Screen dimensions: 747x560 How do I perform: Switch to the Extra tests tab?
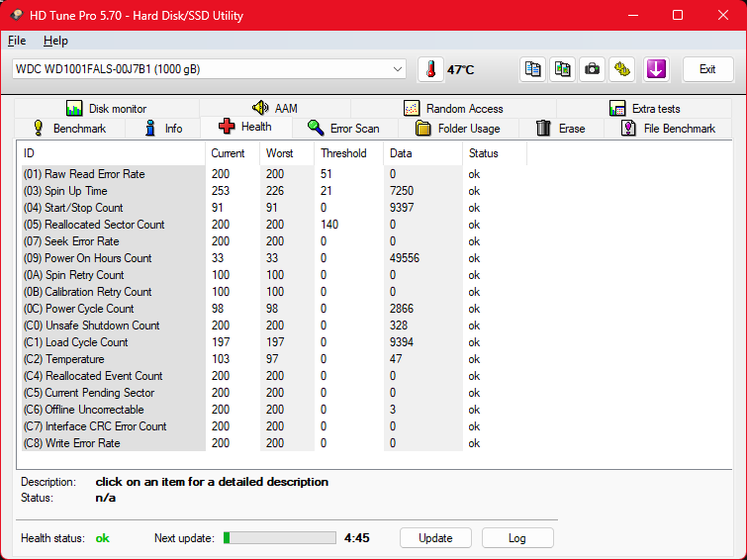tap(644, 109)
